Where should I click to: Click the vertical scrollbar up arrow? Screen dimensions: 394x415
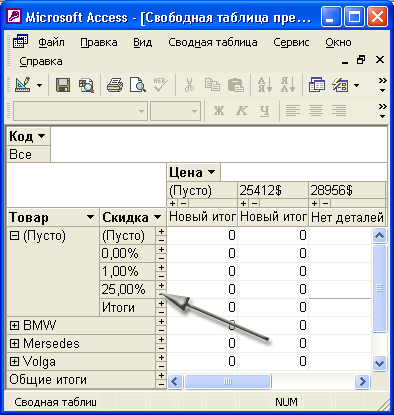[x=379, y=236]
